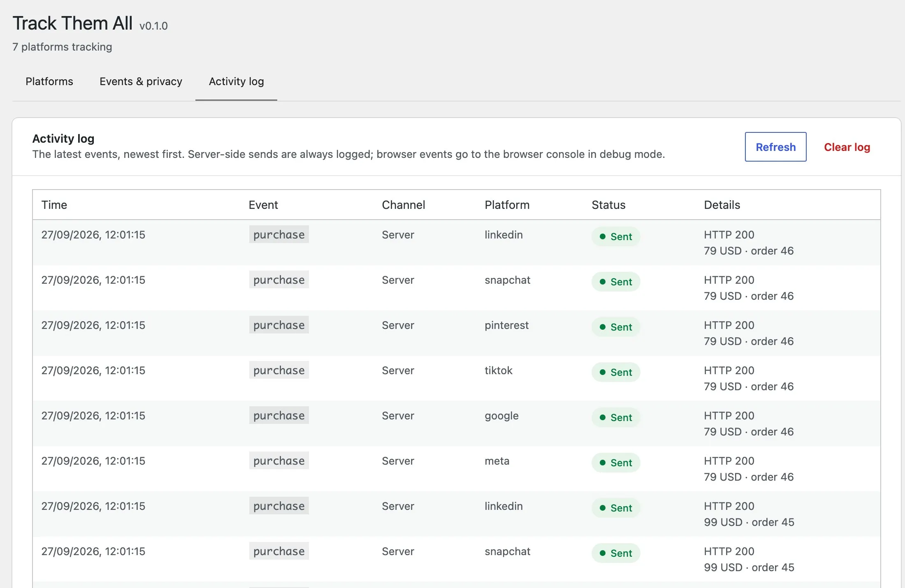Click the Track Them All title
The height and width of the screenshot is (588, 905).
click(x=72, y=23)
